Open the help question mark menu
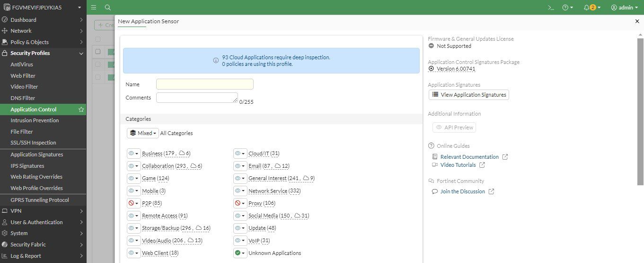The width and height of the screenshot is (644, 263). [x=568, y=8]
